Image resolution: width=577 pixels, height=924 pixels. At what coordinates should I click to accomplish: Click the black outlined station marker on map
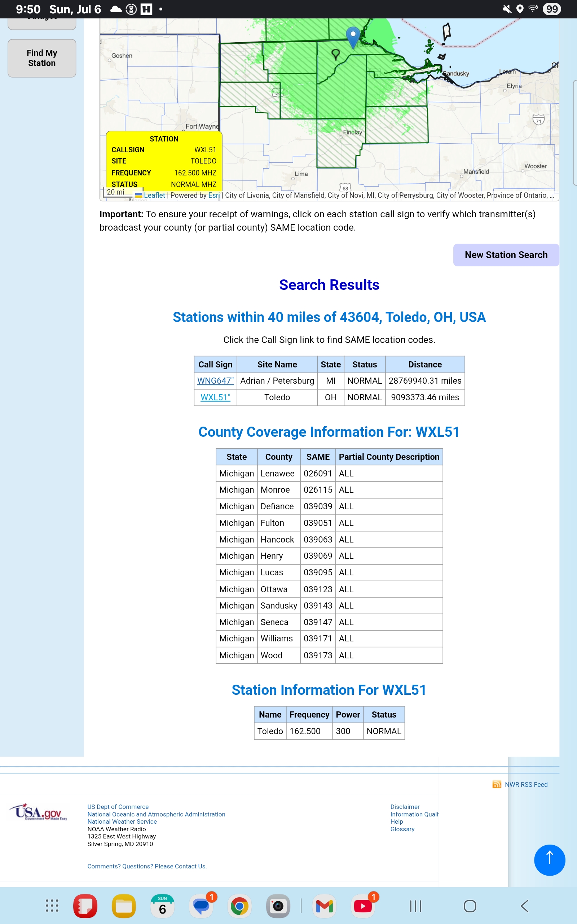(x=335, y=54)
